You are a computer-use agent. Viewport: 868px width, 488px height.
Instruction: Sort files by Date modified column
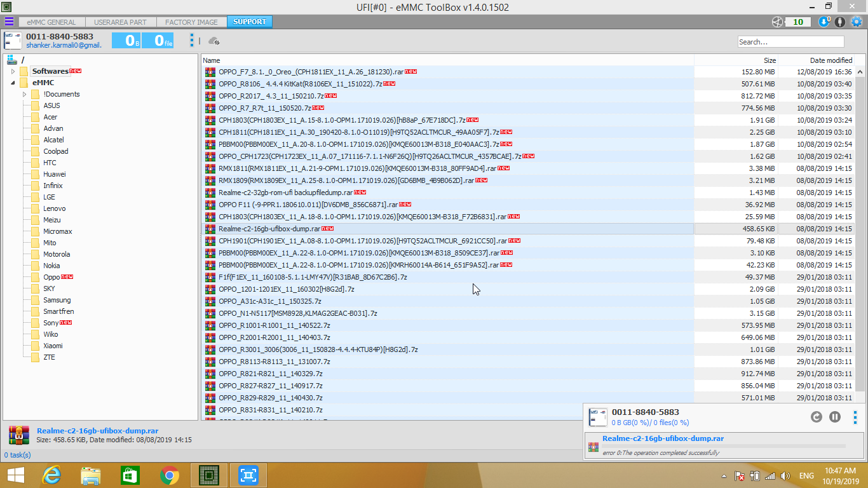(x=817, y=60)
